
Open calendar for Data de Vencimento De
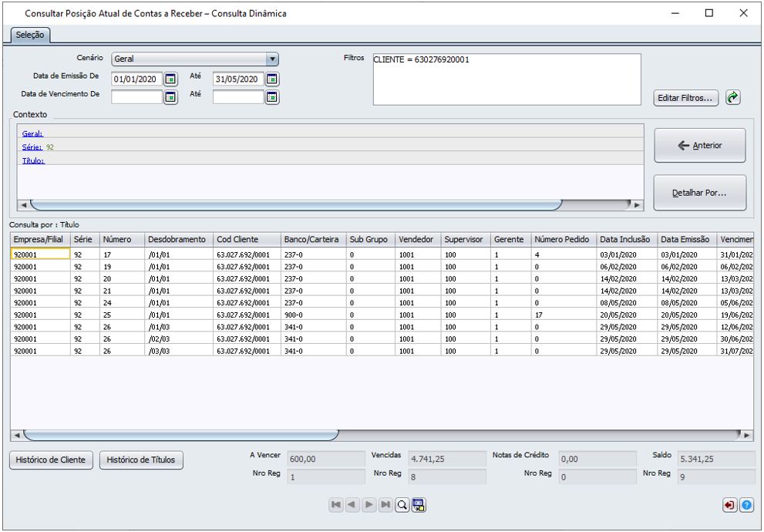[170, 97]
